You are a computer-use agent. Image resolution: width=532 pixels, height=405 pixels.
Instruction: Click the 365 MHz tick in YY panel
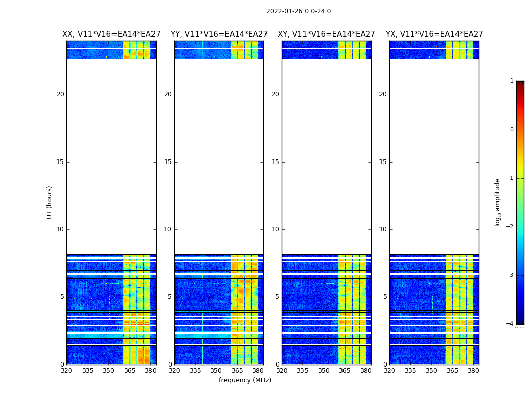click(237, 371)
